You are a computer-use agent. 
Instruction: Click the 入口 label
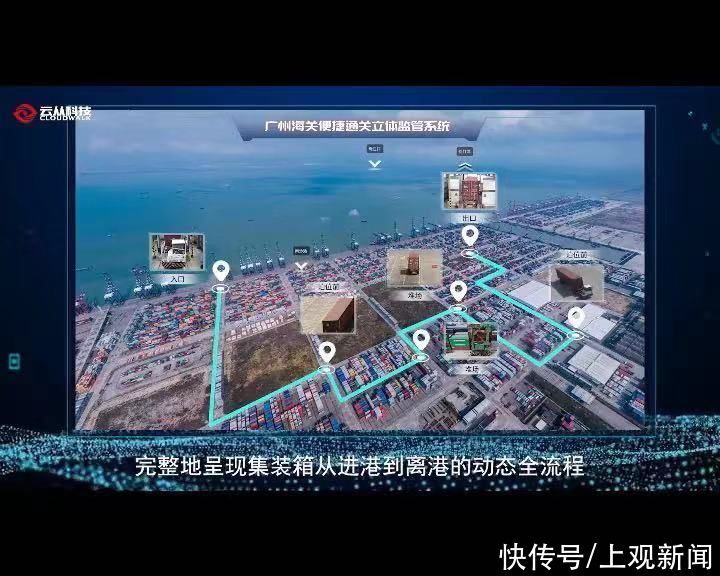coord(177,279)
